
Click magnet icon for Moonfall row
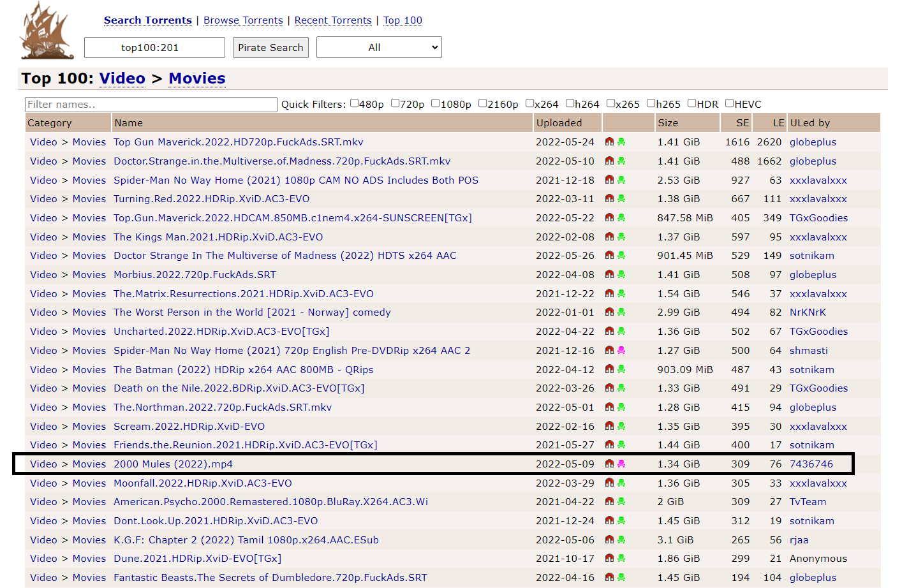point(609,483)
